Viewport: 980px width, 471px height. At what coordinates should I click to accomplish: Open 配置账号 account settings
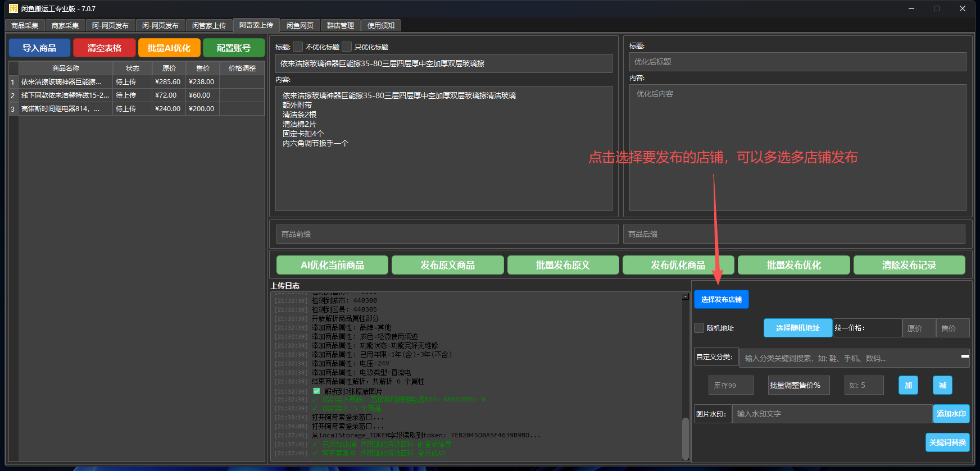pyautogui.click(x=233, y=48)
